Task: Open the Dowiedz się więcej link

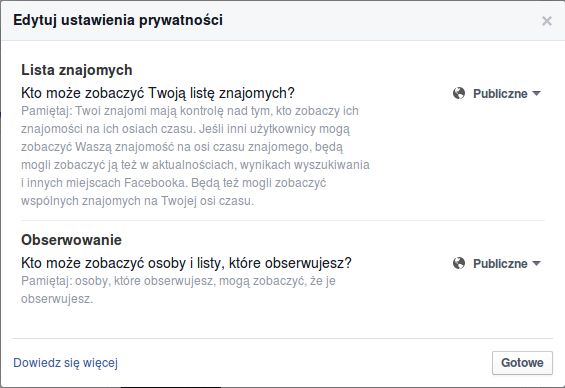Action: pos(65,363)
